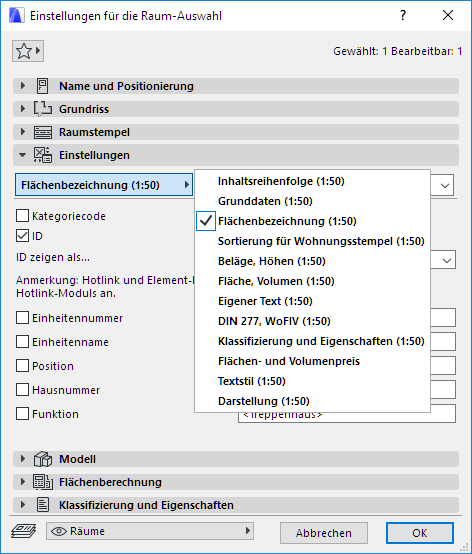Expand the Name und Positionierung panel
The height and width of the screenshot is (554, 472).
[23, 86]
